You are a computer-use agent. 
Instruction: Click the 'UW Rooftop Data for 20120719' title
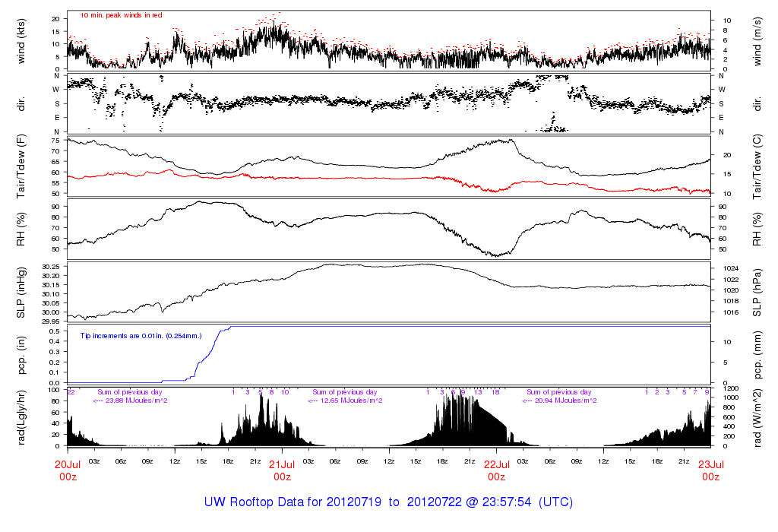[293, 502]
